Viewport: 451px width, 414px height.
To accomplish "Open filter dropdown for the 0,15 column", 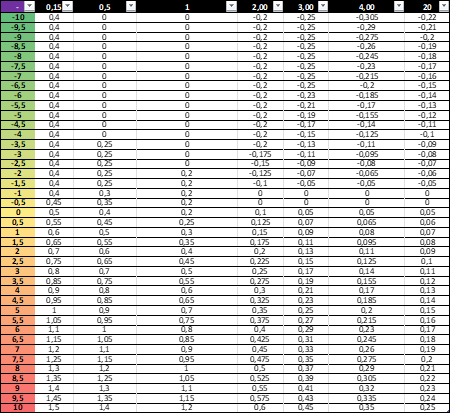I will pyautogui.click(x=68, y=6).
